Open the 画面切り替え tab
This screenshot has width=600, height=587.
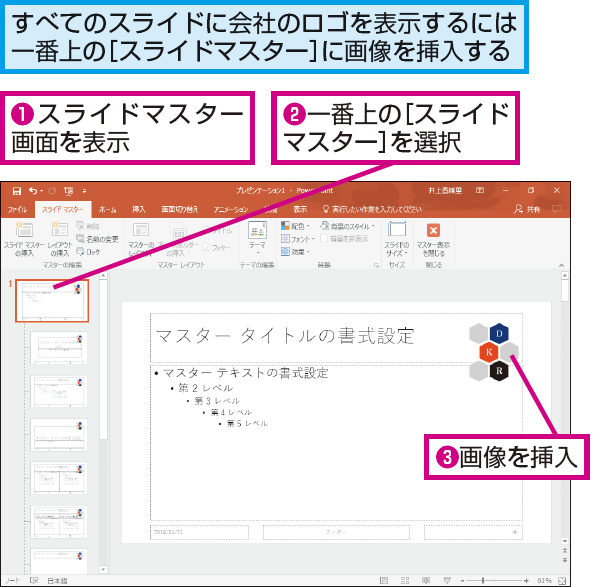pos(180,209)
